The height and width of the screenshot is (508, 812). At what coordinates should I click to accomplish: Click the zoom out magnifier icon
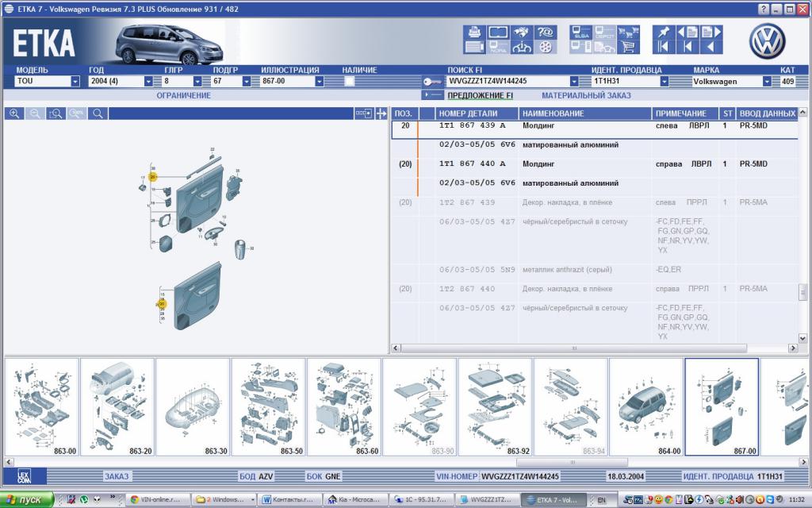click(35, 114)
